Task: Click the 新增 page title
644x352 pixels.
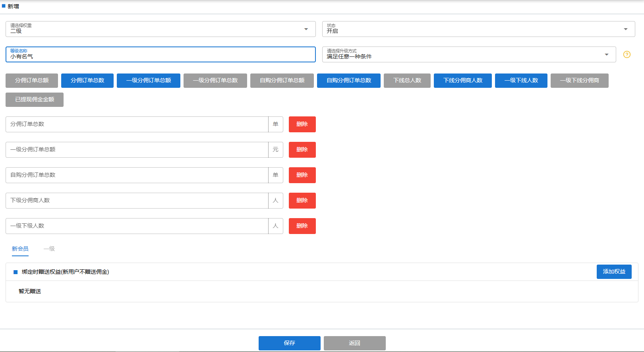Action: (13, 6)
